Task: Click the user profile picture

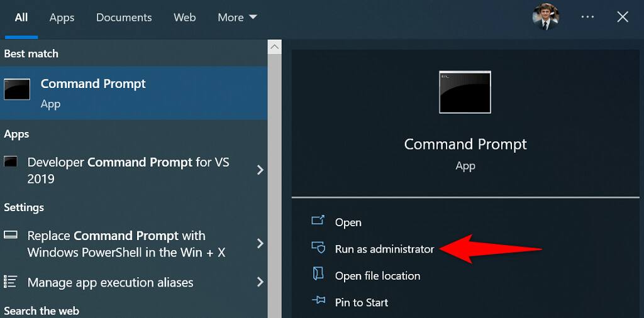Action: tap(545, 17)
